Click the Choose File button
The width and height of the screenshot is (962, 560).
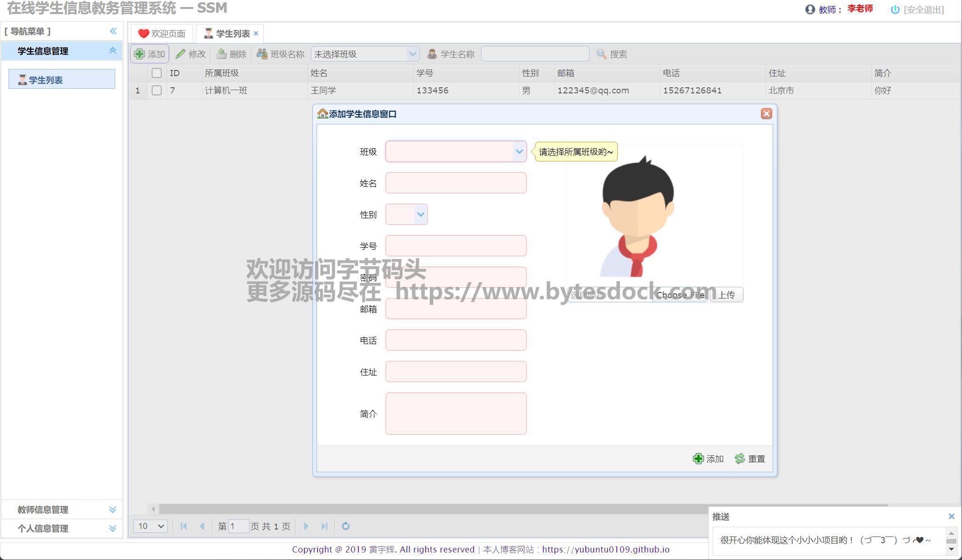tap(680, 295)
